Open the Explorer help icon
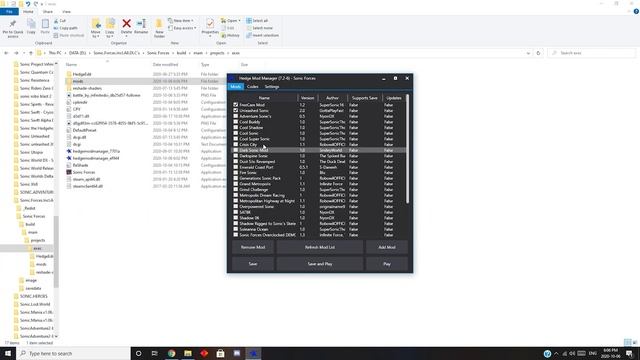This screenshot has height=360, width=640. tap(636, 11)
